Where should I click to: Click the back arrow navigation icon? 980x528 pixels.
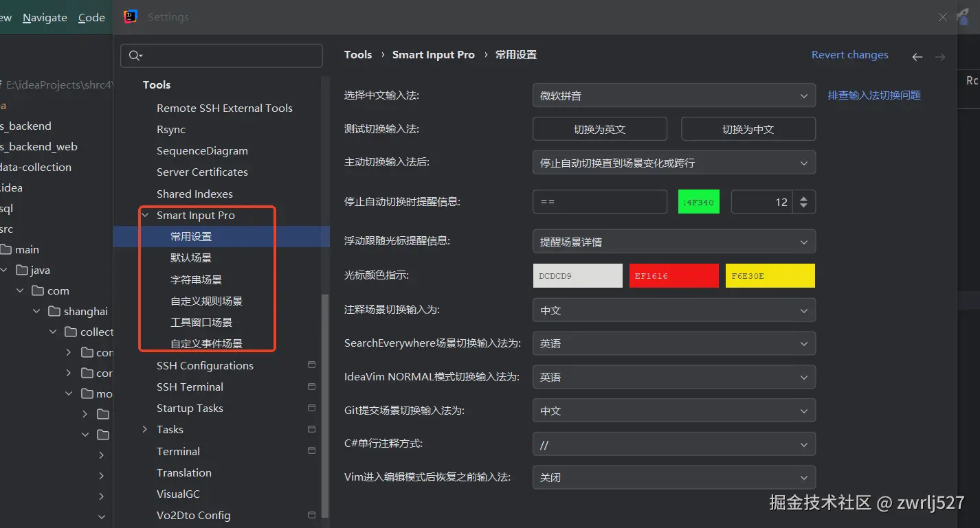tap(917, 57)
